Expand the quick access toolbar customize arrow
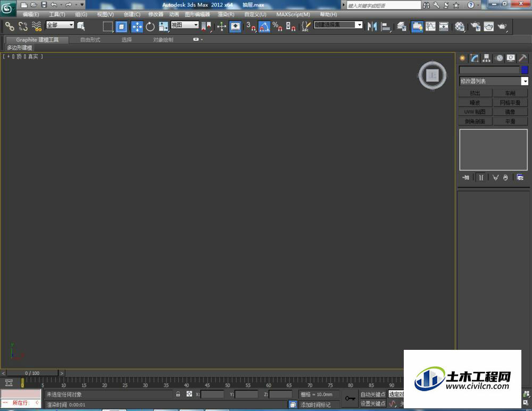The image size is (532, 411). coord(82,5)
